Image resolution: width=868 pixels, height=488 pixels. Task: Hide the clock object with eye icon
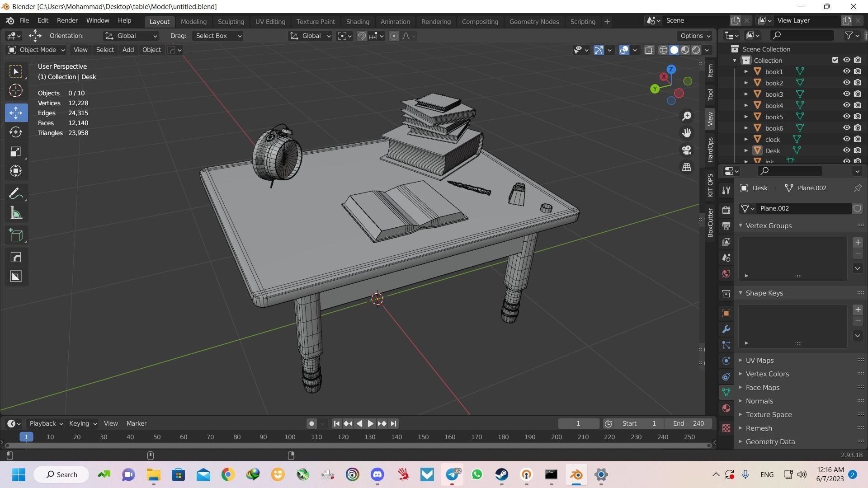846,139
